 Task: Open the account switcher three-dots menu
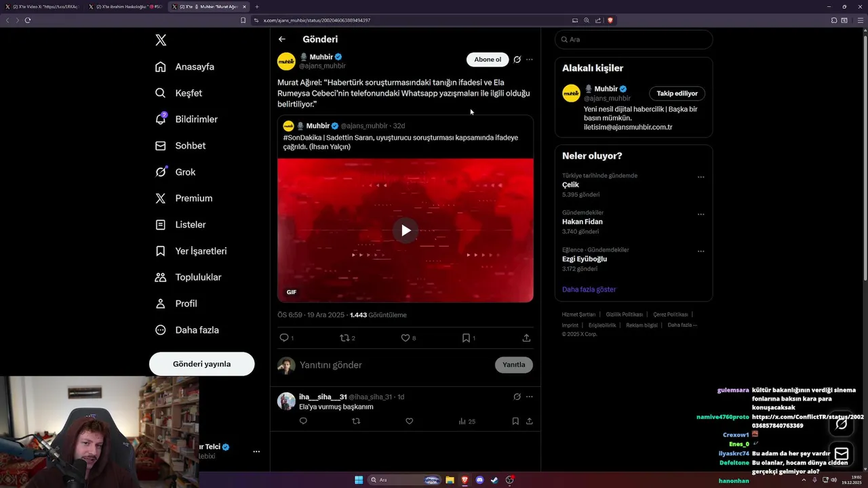(x=256, y=451)
